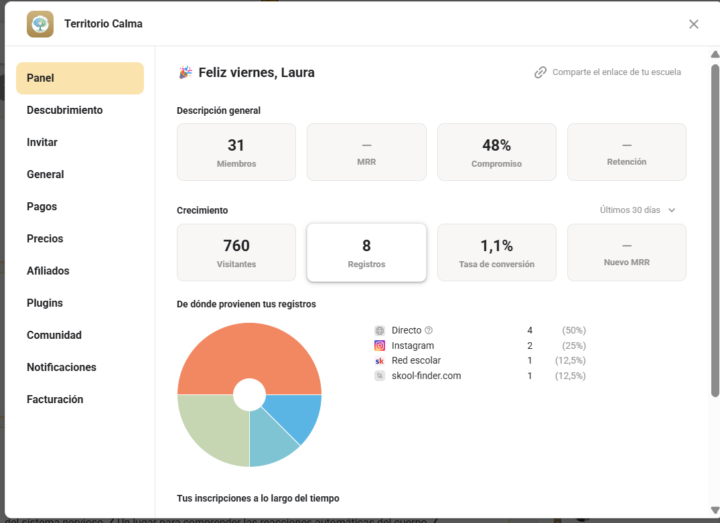This screenshot has width=720, height=523.
Task: Click the globe icon next to Directo
Action: (379, 330)
